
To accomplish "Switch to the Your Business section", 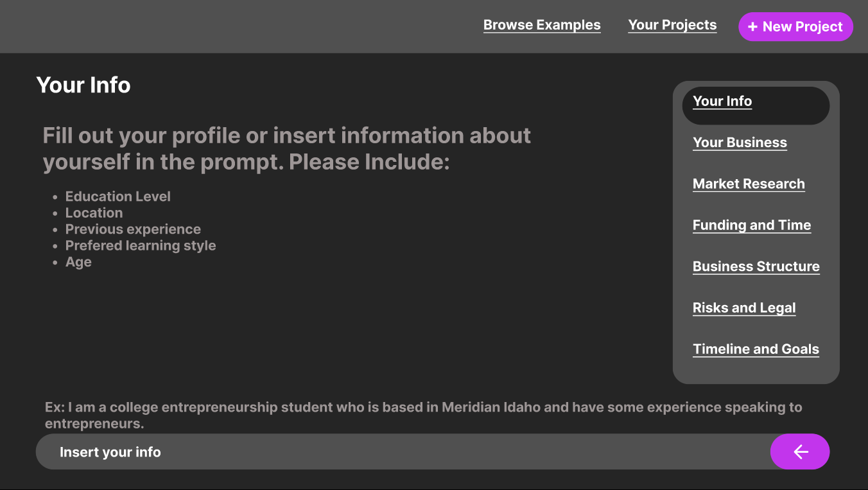I will 740,143.
